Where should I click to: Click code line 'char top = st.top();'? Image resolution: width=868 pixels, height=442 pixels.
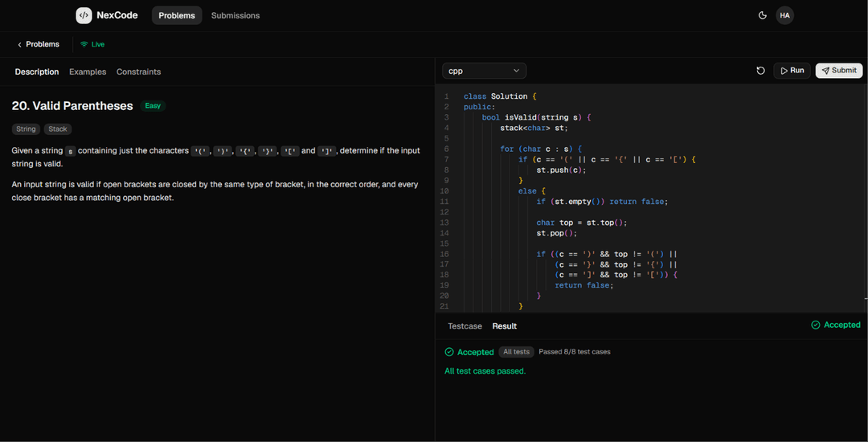[582, 223]
